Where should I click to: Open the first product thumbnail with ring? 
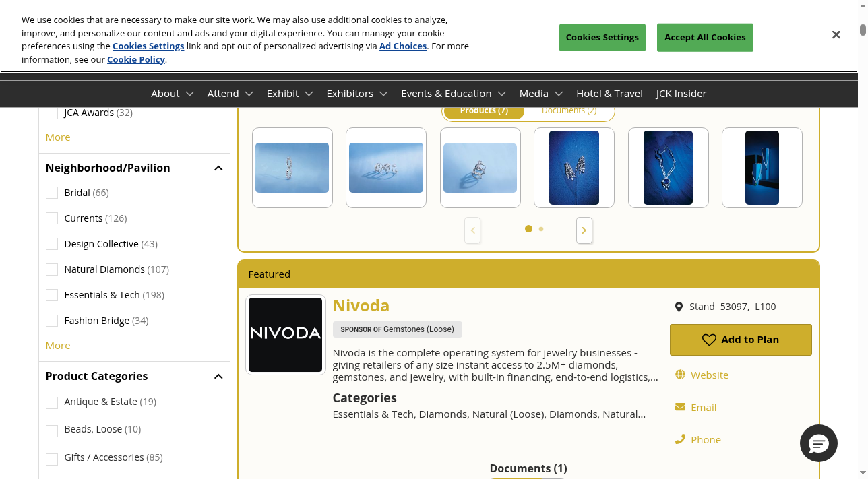click(x=292, y=168)
